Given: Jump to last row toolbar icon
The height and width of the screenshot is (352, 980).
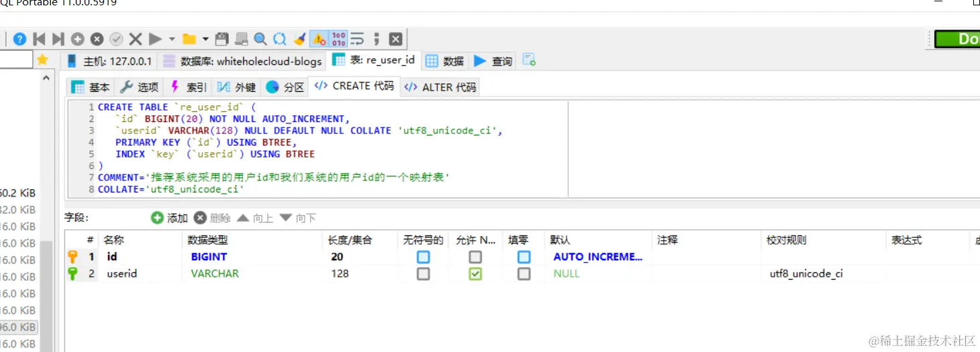Looking at the screenshot, I should 58,39.
